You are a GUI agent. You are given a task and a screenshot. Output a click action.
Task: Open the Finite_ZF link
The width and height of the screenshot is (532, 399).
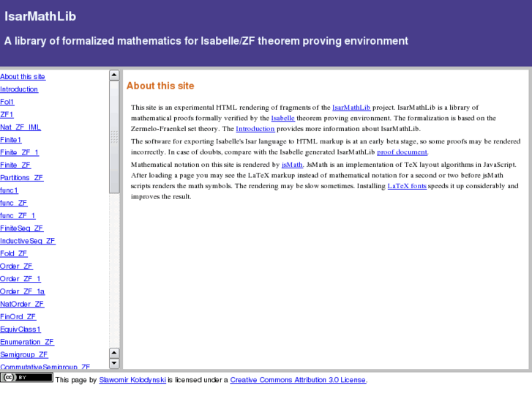[x=15, y=165]
